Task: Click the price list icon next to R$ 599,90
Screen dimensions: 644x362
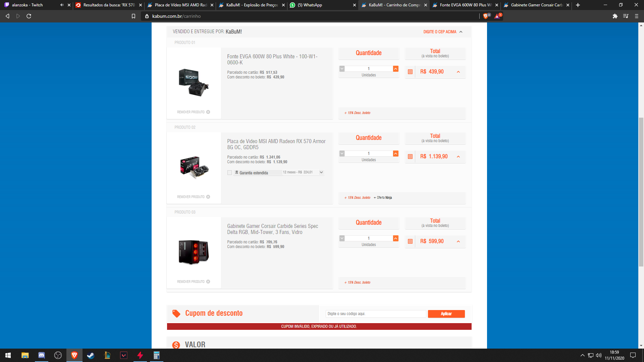Action: pos(410,241)
